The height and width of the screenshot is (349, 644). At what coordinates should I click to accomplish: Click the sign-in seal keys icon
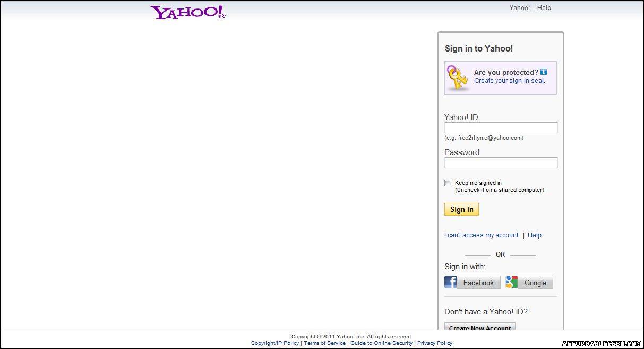[x=457, y=78]
